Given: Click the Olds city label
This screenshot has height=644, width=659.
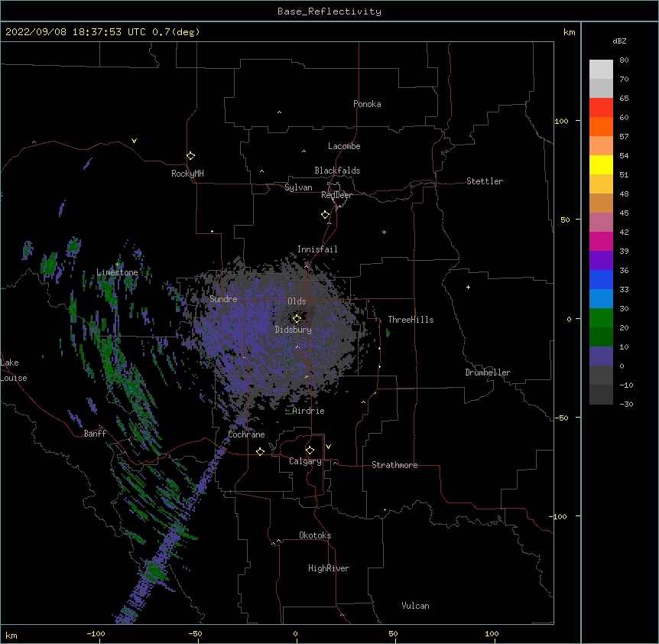Looking at the screenshot, I should [x=297, y=301].
